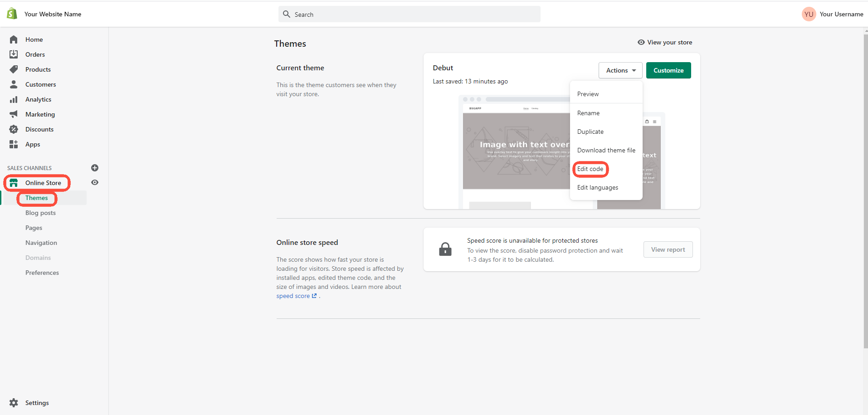Select Duplicate from Actions menu
Screen dimensions: 868x415
click(x=606, y=132)
